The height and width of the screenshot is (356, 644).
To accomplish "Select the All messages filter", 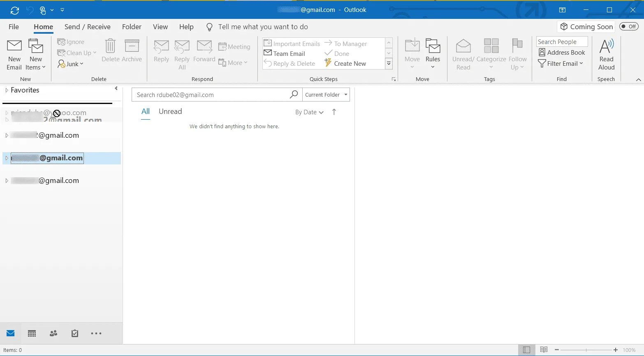I will (x=146, y=111).
